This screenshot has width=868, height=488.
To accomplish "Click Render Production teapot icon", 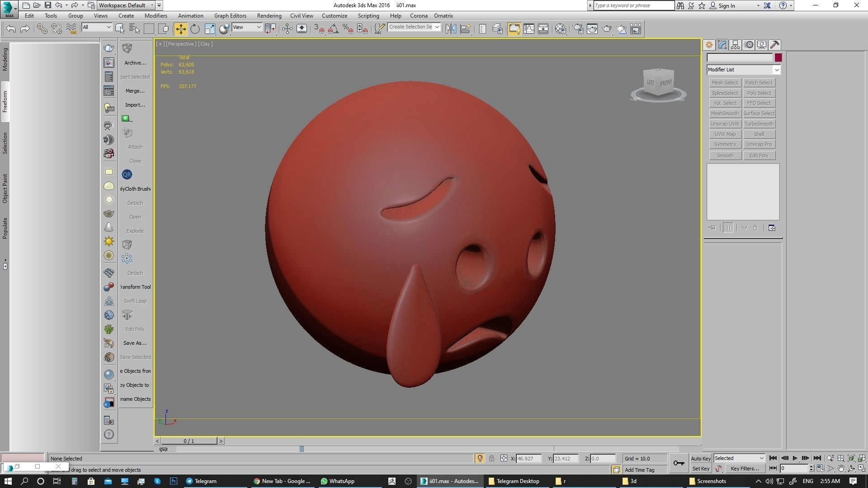I will pyautogui.click(x=607, y=29).
